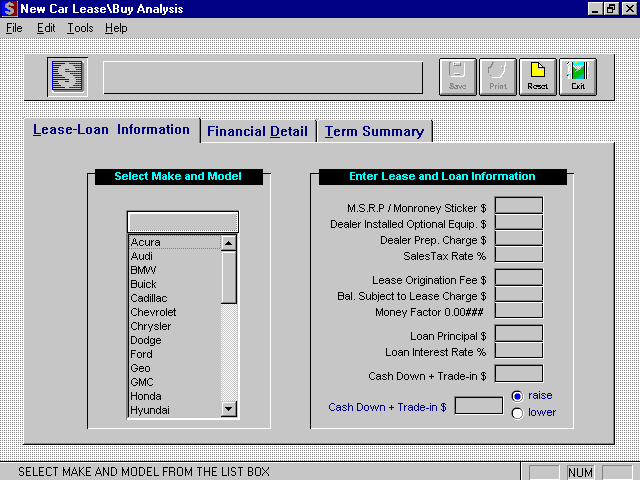Click the Money Factor input field
640x480 pixels.
(518, 310)
